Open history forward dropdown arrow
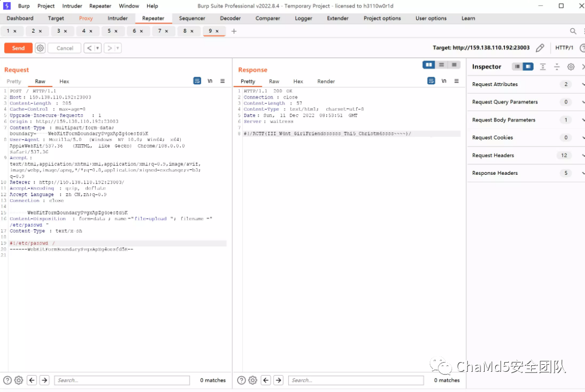Viewport: 585px width, 392px height. coord(118,48)
